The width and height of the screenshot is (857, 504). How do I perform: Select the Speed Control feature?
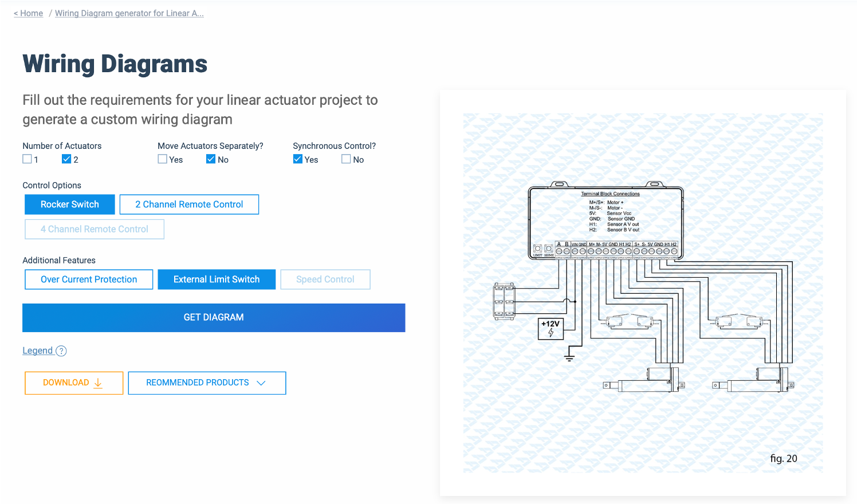[325, 279]
